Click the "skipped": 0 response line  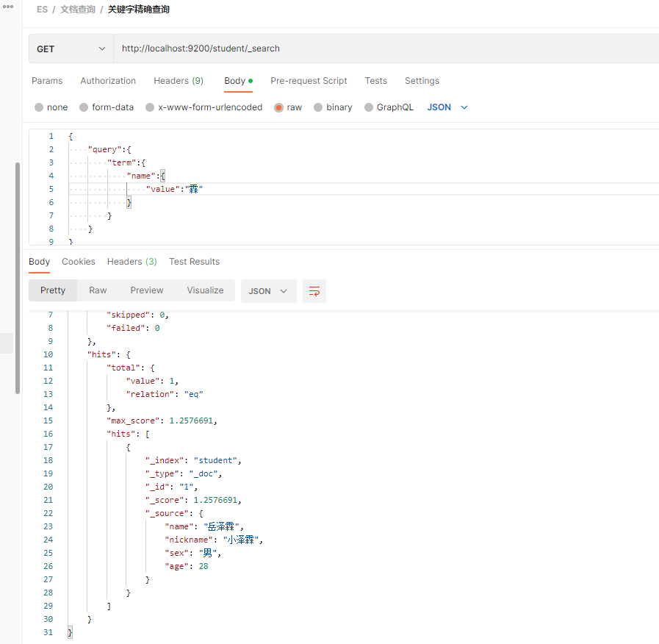click(x=137, y=315)
